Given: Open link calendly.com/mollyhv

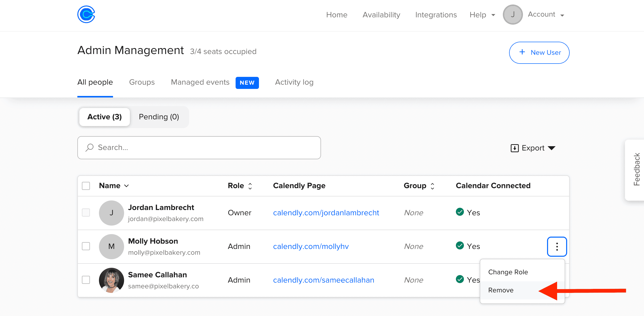Looking at the screenshot, I should (311, 246).
